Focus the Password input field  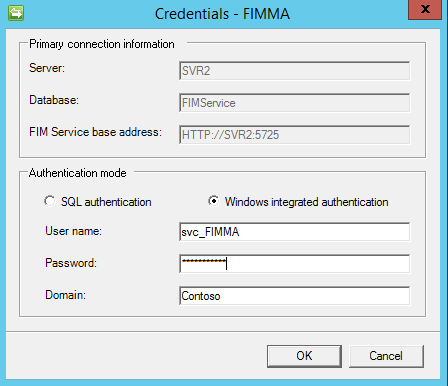point(295,264)
